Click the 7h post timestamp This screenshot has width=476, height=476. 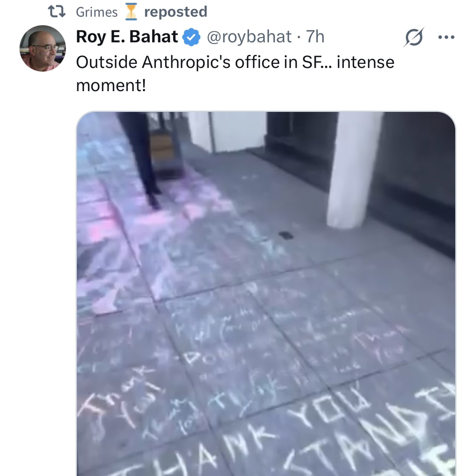[x=315, y=37]
